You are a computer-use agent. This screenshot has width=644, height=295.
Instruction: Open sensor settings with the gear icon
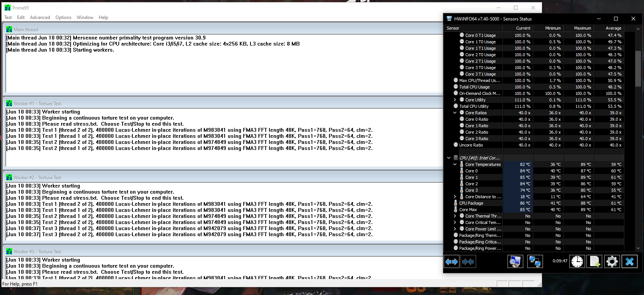[x=612, y=262]
